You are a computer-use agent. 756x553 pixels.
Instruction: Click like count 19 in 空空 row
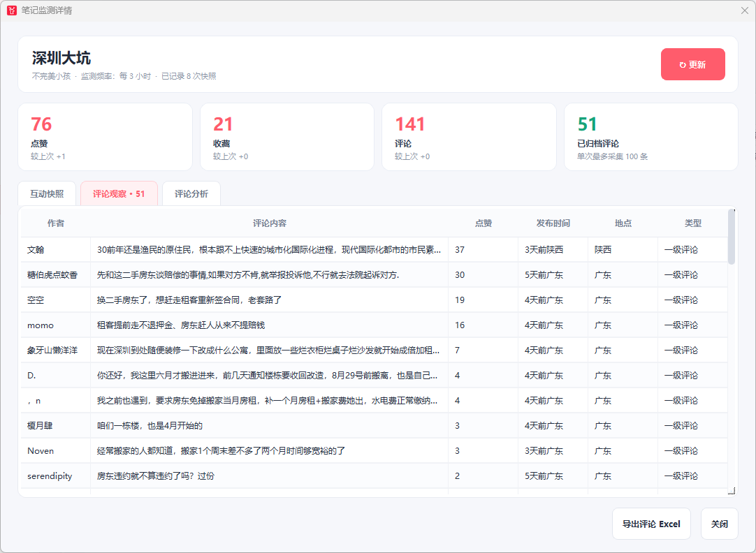(460, 300)
